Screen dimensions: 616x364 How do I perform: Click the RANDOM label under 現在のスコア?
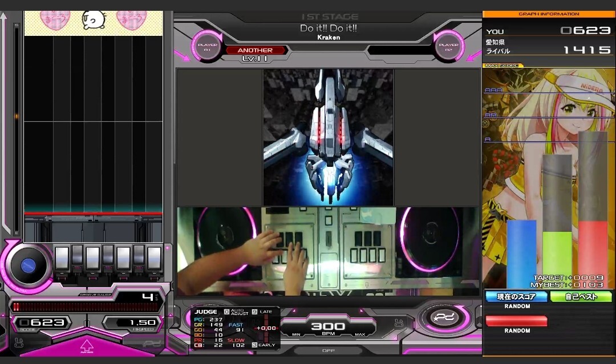tap(517, 306)
